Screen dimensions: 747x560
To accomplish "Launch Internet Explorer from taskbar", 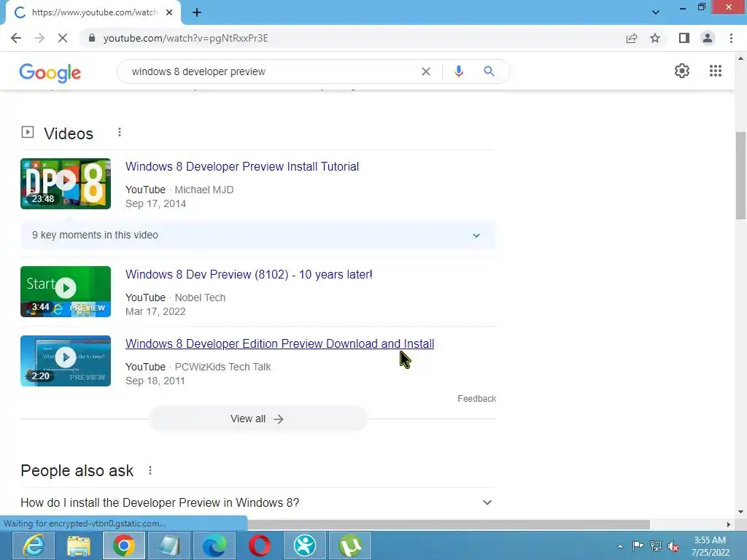I will [34, 545].
